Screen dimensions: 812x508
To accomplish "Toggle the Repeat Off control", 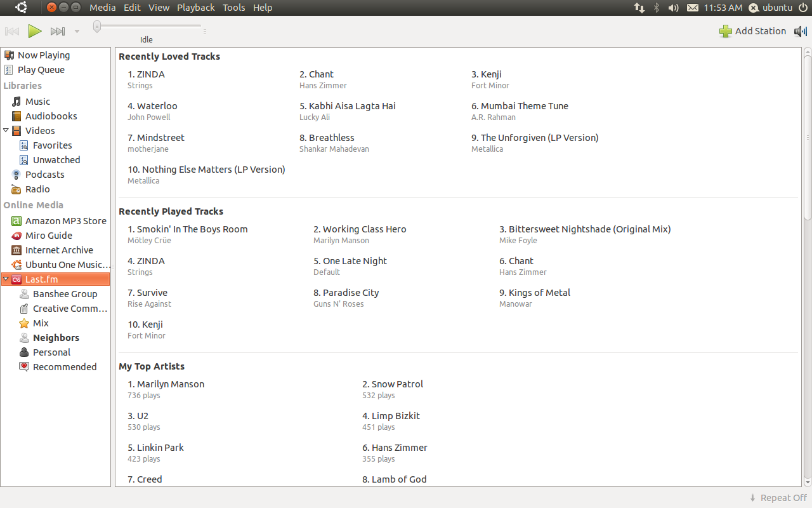I will pyautogui.click(x=778, y=498).
